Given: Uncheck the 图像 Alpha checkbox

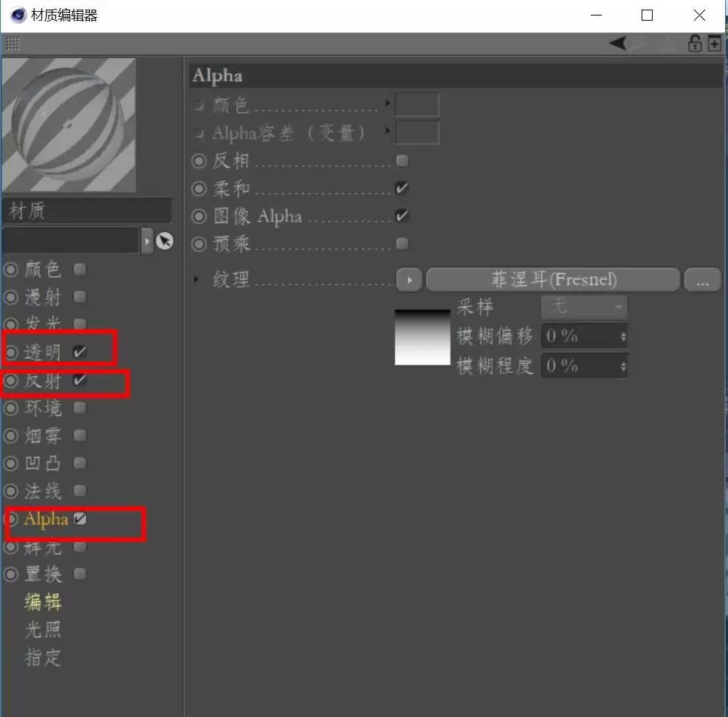Looking at the screenshot, I should click(402, 216).
